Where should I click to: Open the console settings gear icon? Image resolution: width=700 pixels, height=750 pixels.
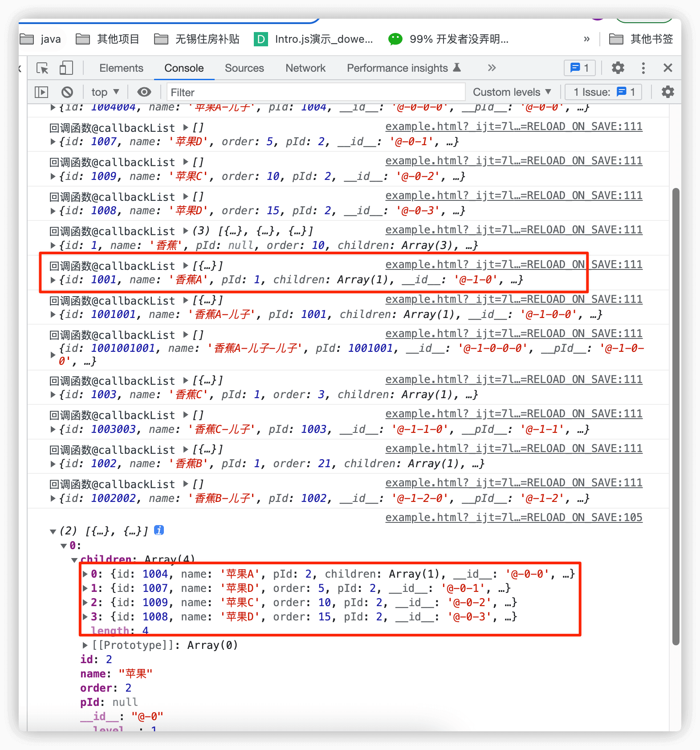667,92
